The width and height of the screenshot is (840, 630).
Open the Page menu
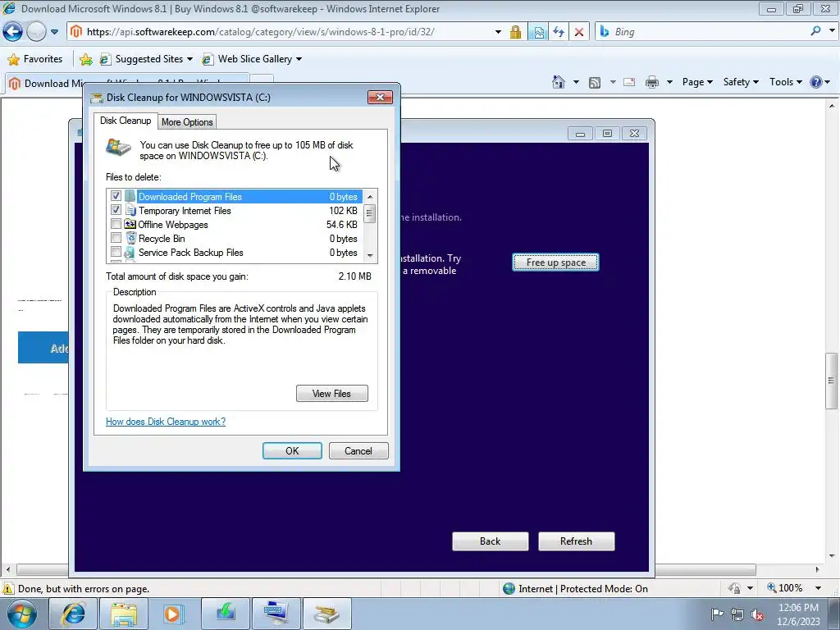(697, 82)
